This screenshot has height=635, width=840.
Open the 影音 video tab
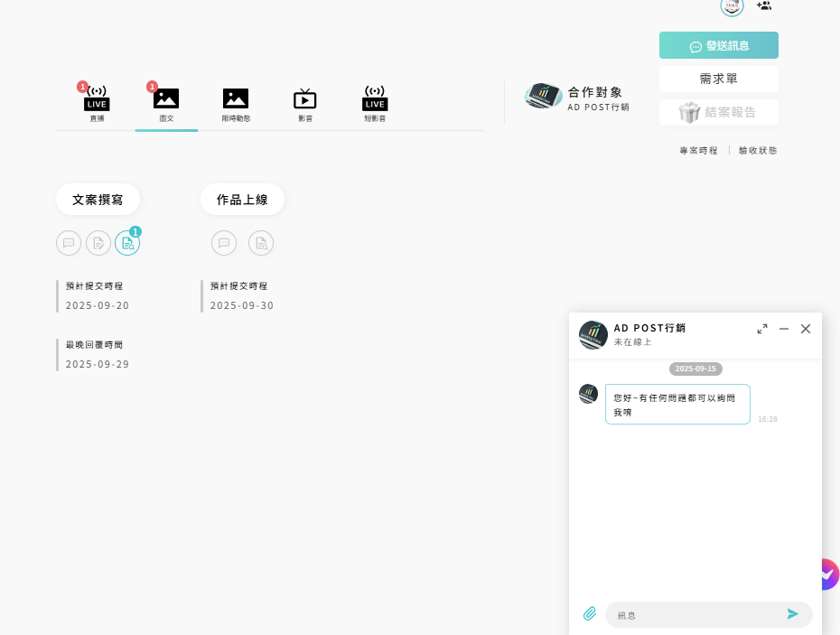[x=304, y=104]
